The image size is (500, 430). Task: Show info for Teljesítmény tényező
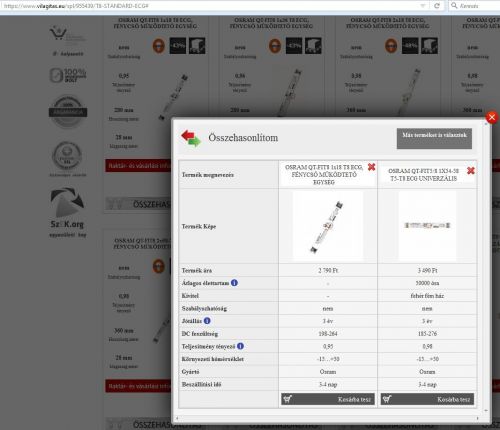pos(240,346)
